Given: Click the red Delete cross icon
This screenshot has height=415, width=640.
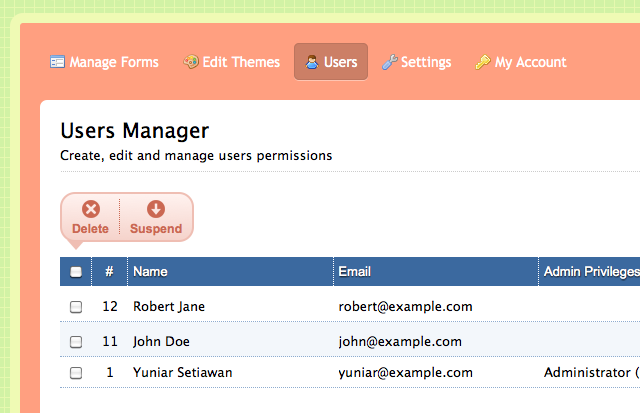Looking at the screenshot, I should 91,209.
